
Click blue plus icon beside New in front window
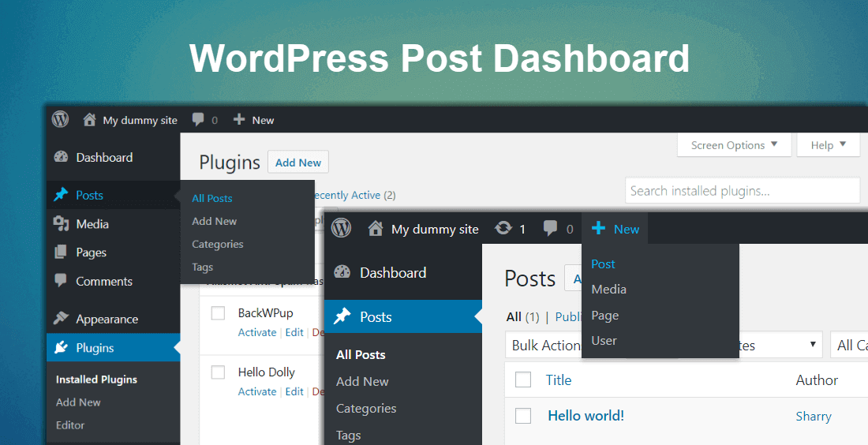[598, 228]
